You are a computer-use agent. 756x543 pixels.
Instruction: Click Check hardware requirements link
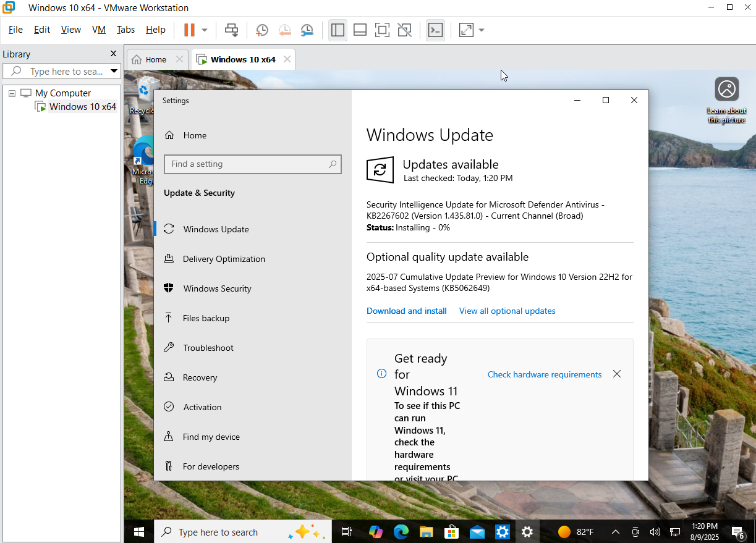545,374
